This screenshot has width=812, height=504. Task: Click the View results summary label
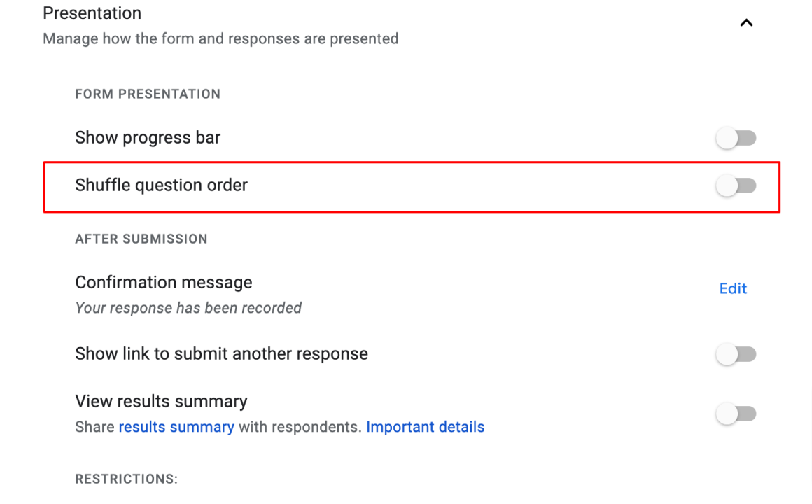pyautogui.click(x=161, y=401)
